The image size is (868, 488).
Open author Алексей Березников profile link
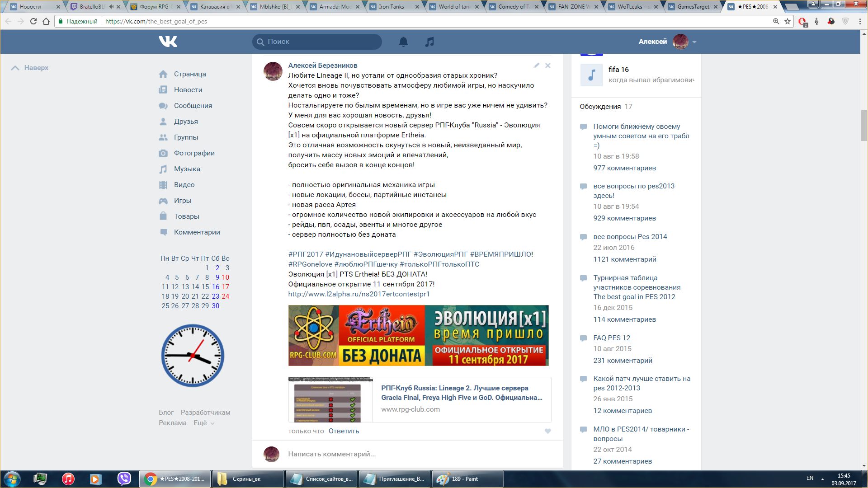[323, 66]
